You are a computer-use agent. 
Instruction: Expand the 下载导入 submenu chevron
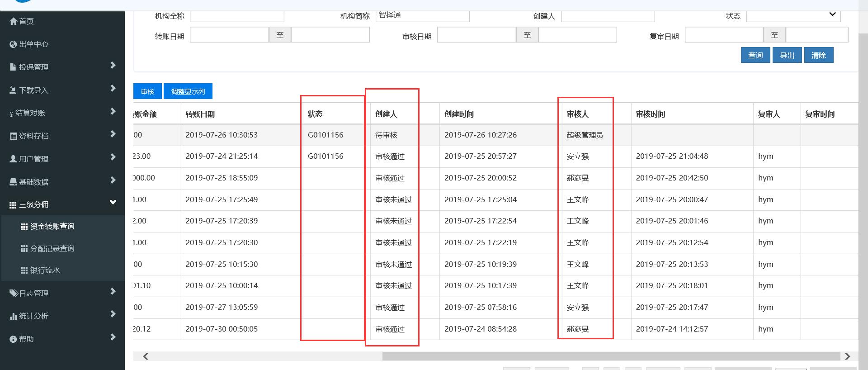(x=113, y=88)
